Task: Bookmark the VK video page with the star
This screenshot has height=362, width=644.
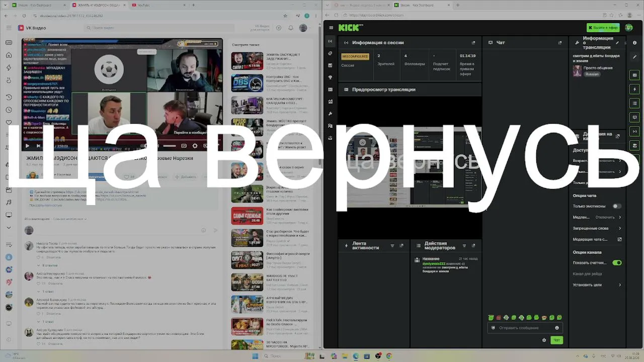Action: 286,16
